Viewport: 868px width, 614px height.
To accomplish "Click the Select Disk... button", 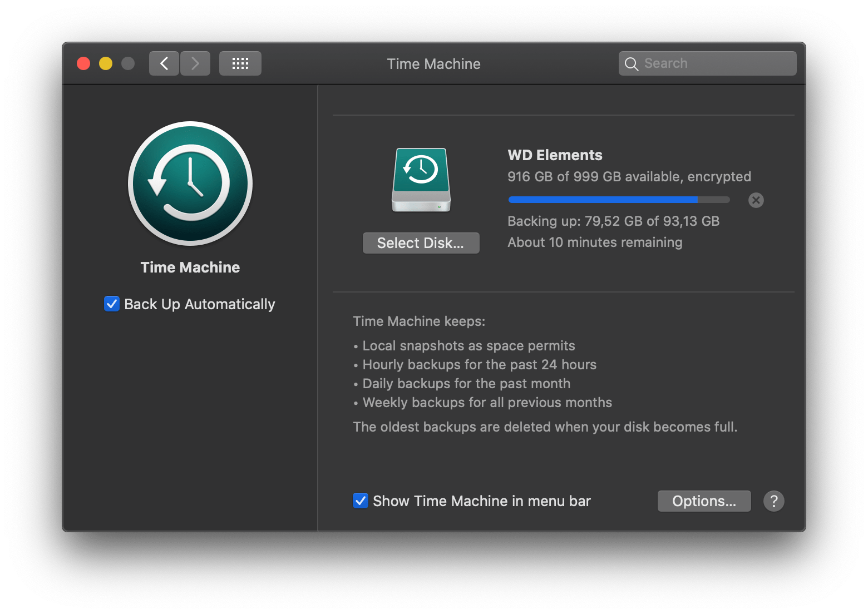I will [421, 243].
